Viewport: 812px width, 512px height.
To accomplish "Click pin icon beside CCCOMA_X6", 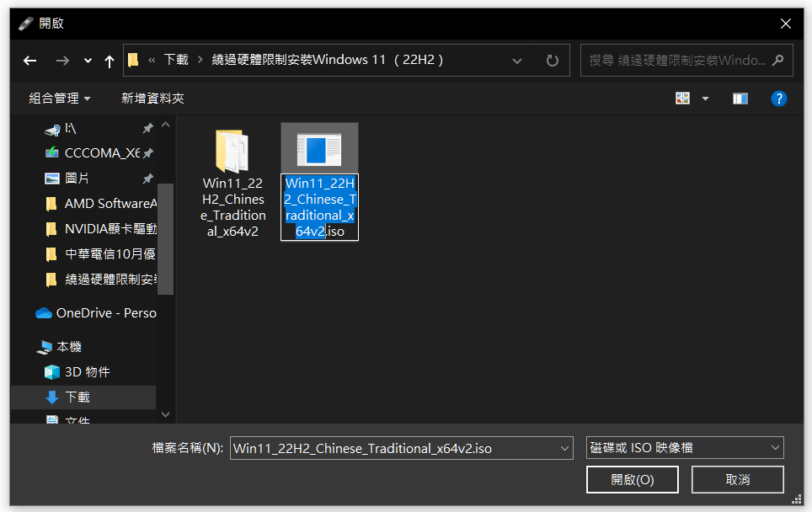I will pyautogui.click(x=148, y=153).
